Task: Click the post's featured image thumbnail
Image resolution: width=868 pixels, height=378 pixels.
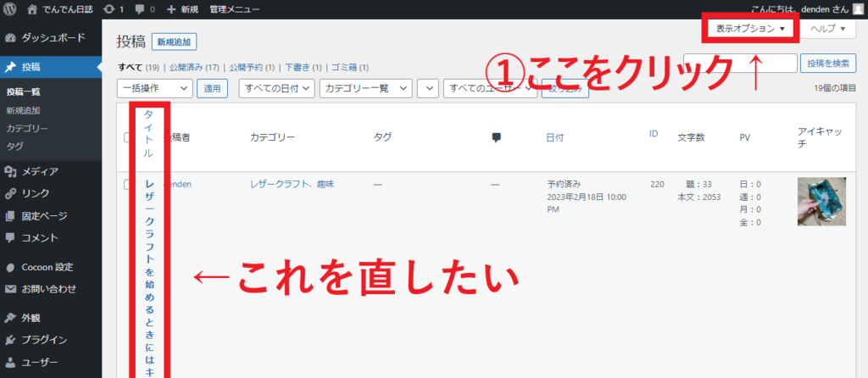Action: [x=821, y=202]
